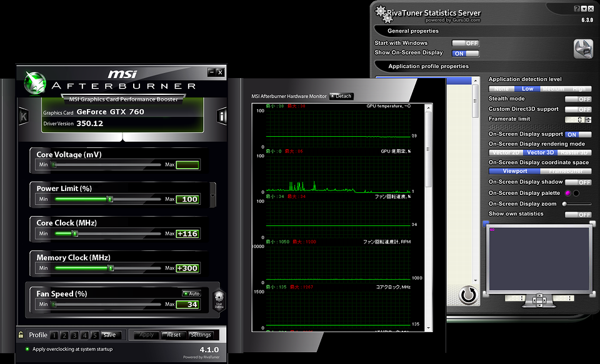Pick the black On-Screen Display palette color
This screenshot has width=600, height=364.
[576, 193]
